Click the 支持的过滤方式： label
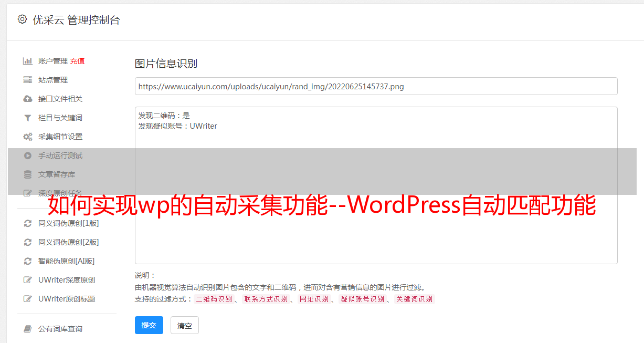 coord(164,299)
